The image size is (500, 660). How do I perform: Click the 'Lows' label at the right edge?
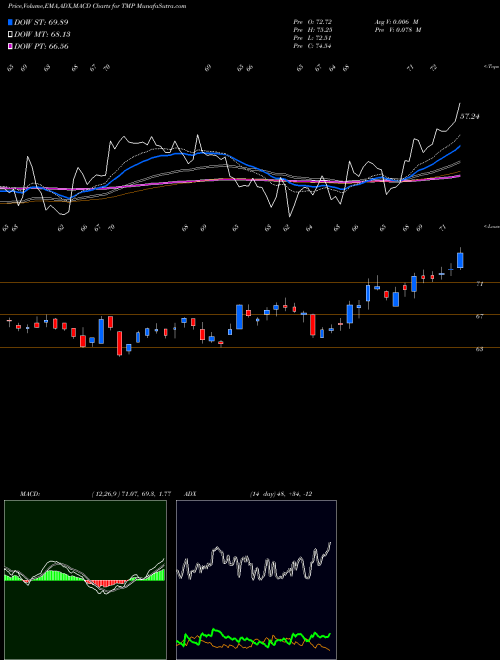pos(492,226)
